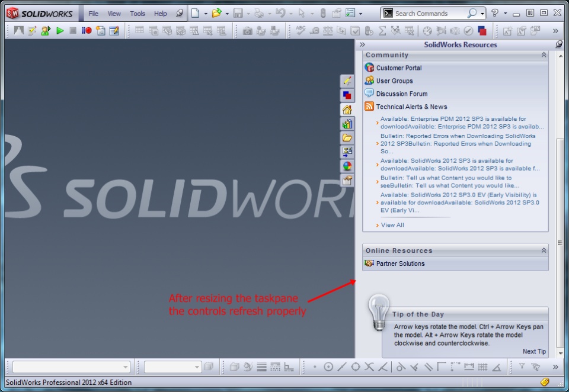The height and width of the screenshot is (392, 569).
Task: Click the Stop Macro square icon
Action: pos(73,31)
